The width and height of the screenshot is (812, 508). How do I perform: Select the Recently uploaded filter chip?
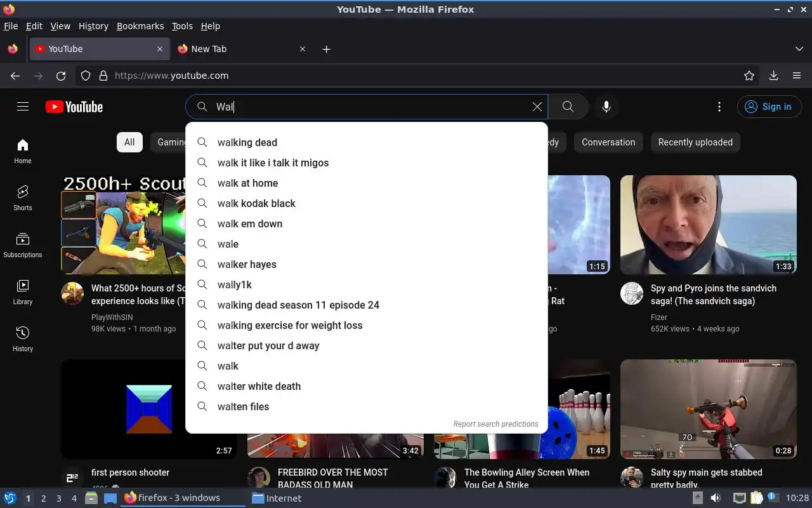tap(695, 142)
